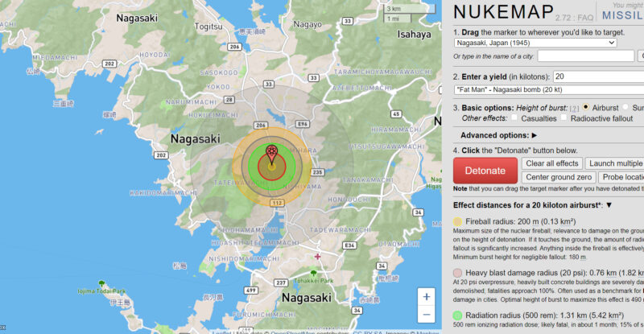Open height of burst help link

pyautogui.click(x=574, y=108)
